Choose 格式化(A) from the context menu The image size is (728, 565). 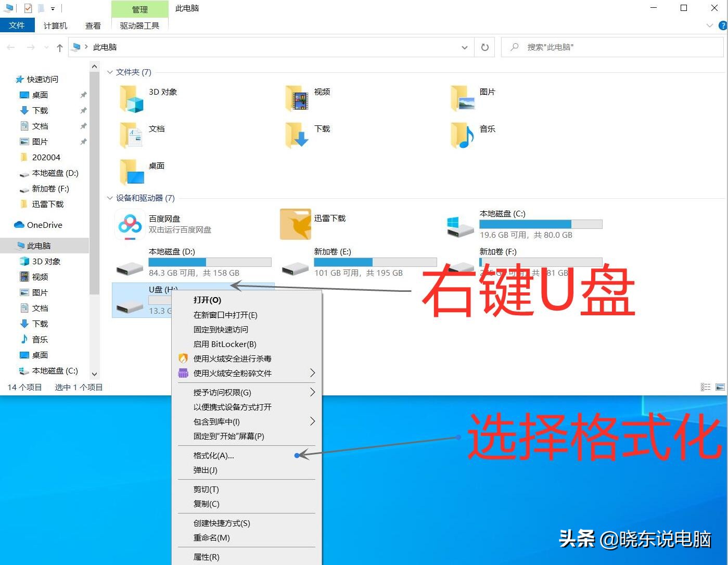[x=214, y=455]
